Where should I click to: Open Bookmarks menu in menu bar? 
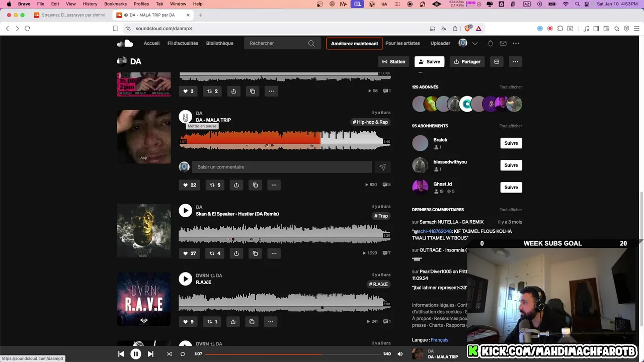point(115,4)
